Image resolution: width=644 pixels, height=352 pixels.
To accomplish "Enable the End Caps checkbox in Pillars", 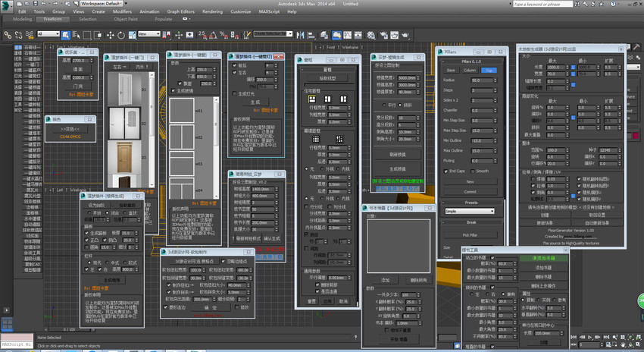I will 445,171.
